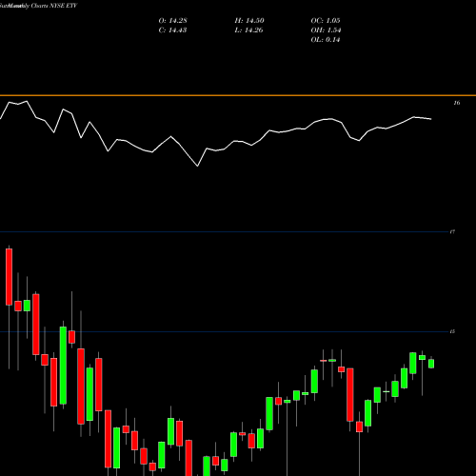The height and width of the screenshot is (476, 476).
Task: Click the axis label '17' on upper blue line
Action: point(452,232)
